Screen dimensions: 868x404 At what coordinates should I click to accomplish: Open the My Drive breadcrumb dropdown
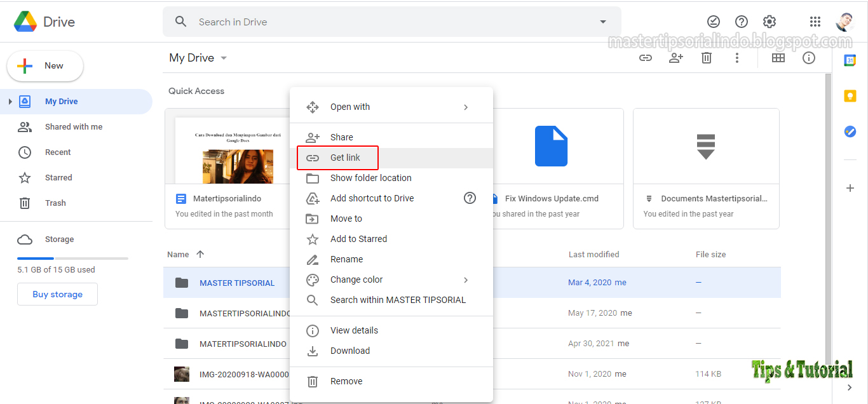[x=223, y=58]
